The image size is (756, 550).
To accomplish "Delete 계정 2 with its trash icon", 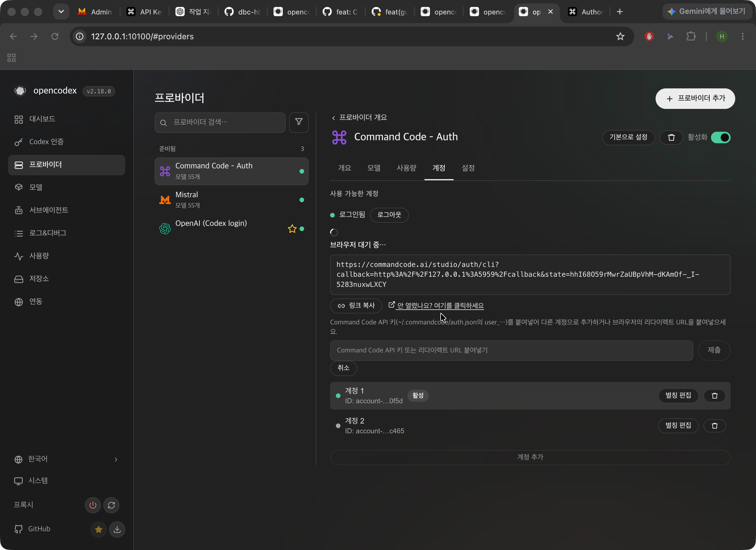I will point(715,426).
